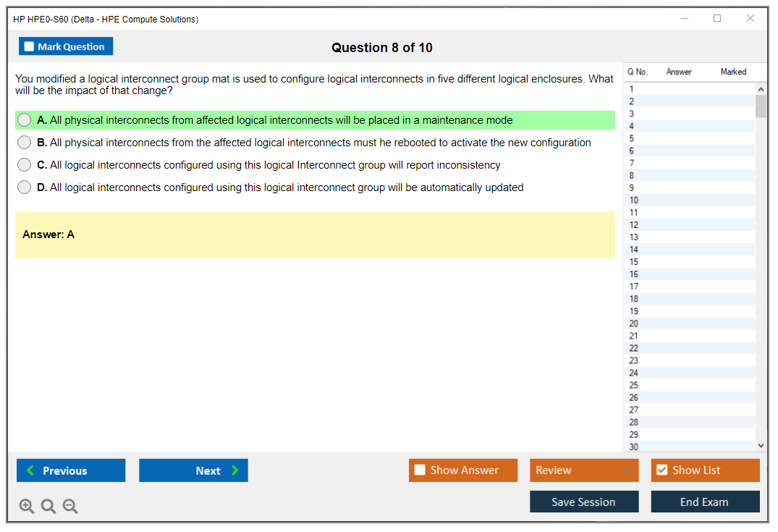The image size is (778, 532).
Task: Toggle the Mark Question checkbox
Action: pos(30,47)
